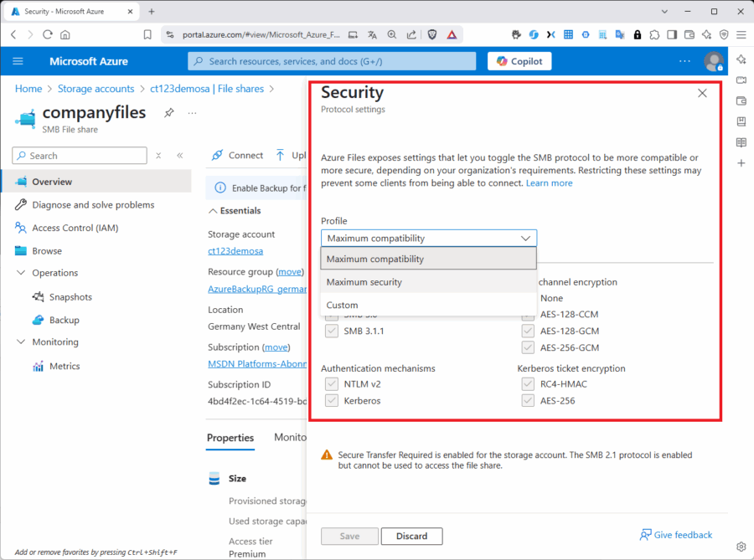Open the browser tab list chevron
Screen dimensions: 754x560
pyautogui.click(x=664, y=12)
